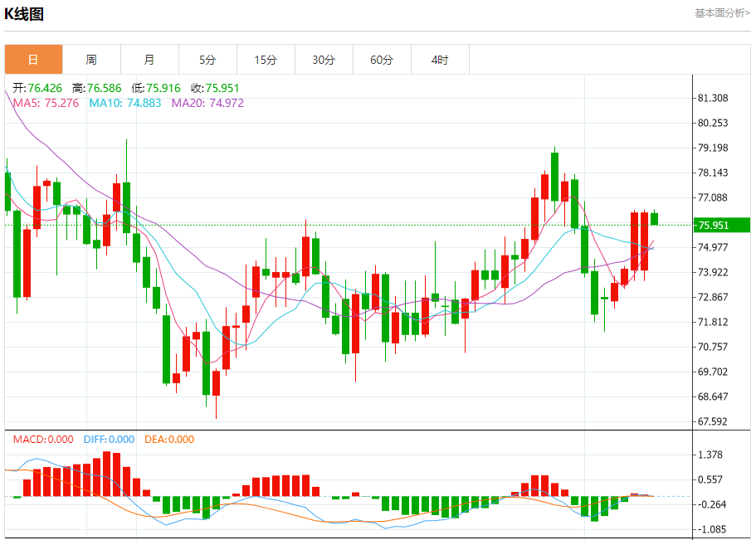Click the 68.647 price axis label
Screen dimensions: 756x540
point(713,396)
